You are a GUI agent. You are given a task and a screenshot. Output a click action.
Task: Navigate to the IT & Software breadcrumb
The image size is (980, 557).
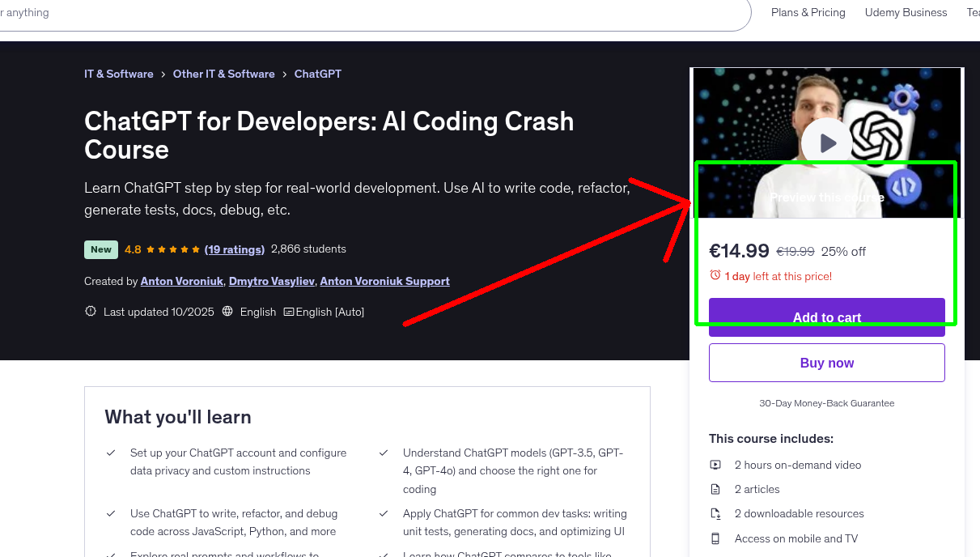pos(118,74)
